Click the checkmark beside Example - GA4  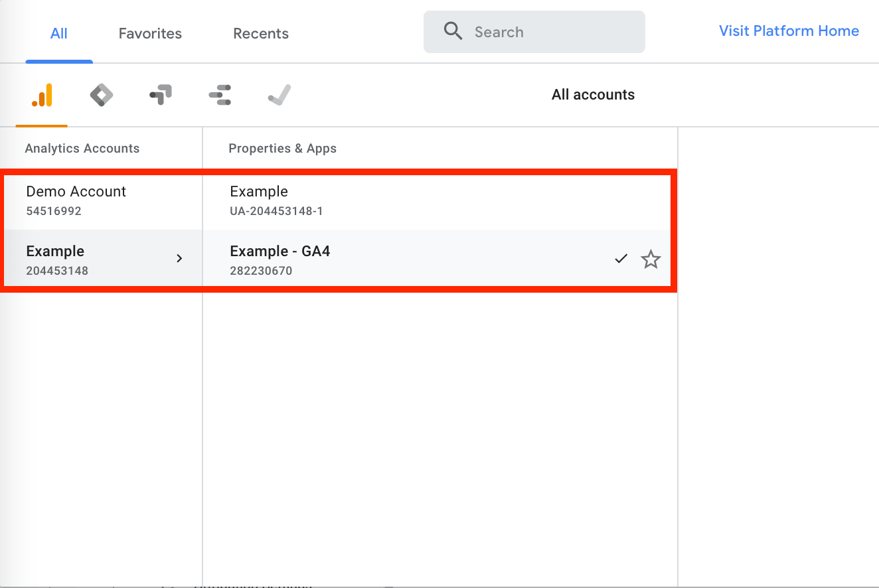[620, 259]
